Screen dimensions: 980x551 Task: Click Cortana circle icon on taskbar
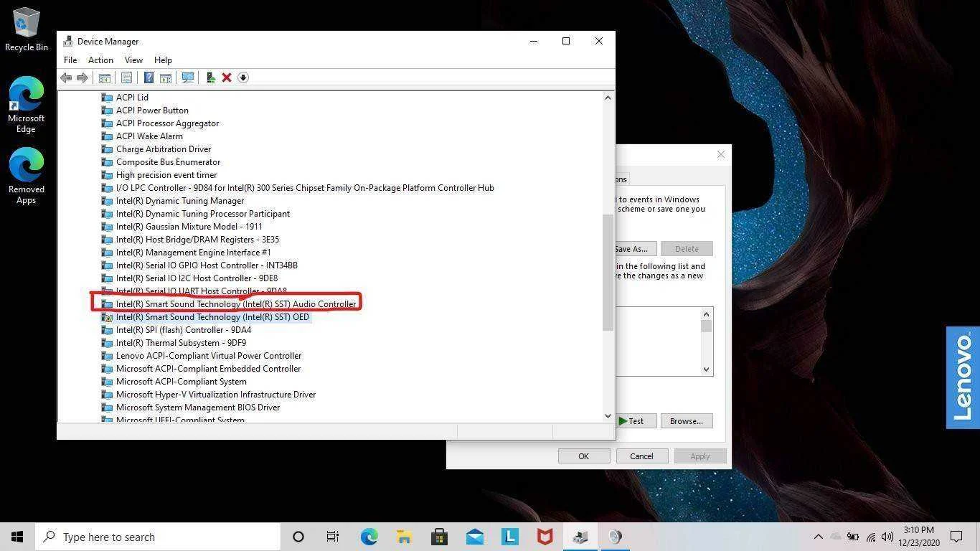pyautogui.click(x=298, y=537)
